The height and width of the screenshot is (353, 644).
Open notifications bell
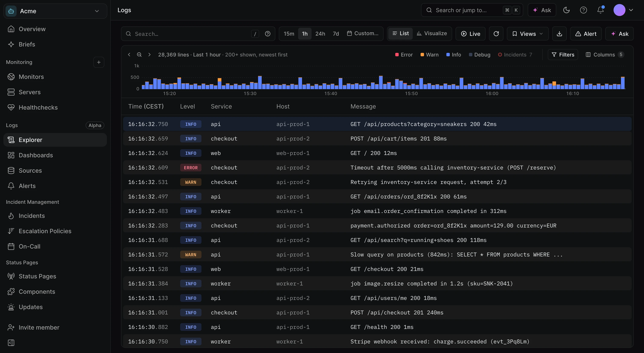(x=601, y=10)
